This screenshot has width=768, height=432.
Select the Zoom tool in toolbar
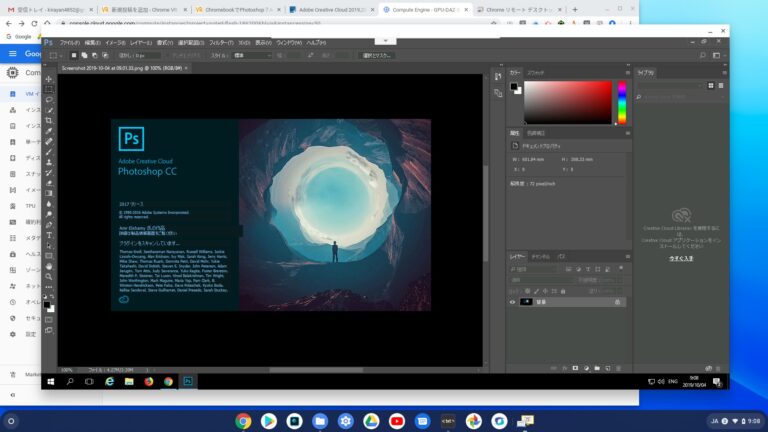48,277
